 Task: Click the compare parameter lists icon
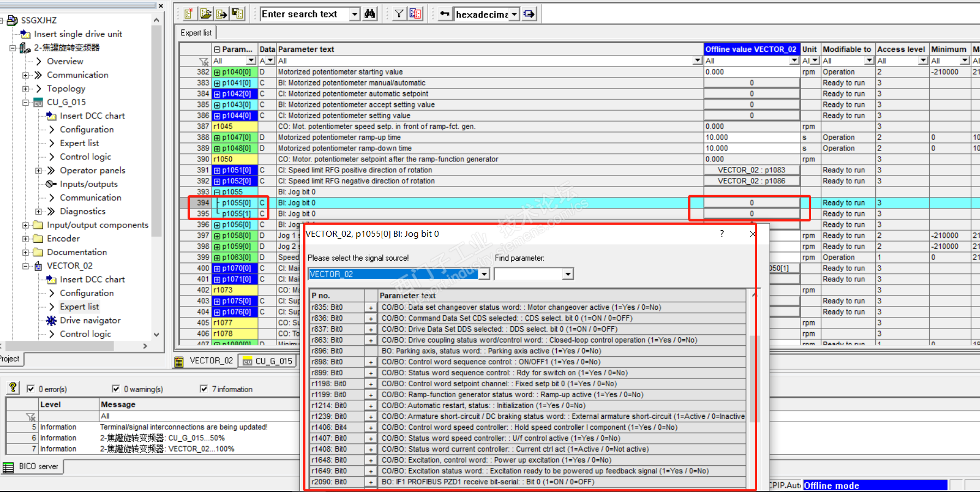tap(416, 14)
